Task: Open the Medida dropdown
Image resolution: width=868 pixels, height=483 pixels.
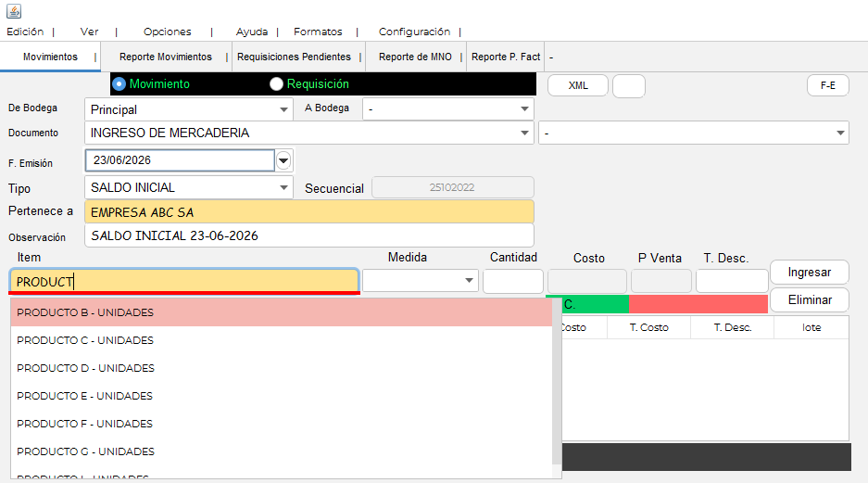Action: click(x=421, y=280)
